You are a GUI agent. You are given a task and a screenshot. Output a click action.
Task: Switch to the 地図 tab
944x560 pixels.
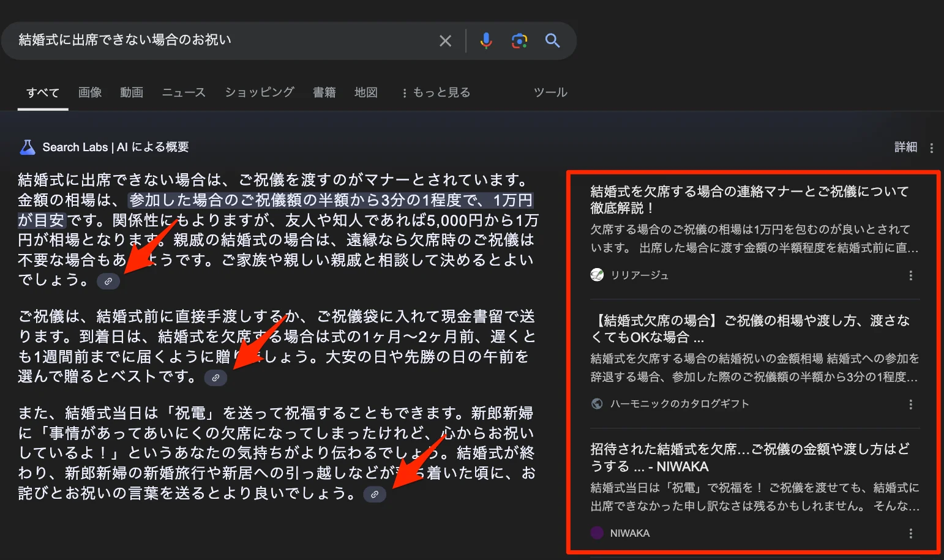pos(366,92)
